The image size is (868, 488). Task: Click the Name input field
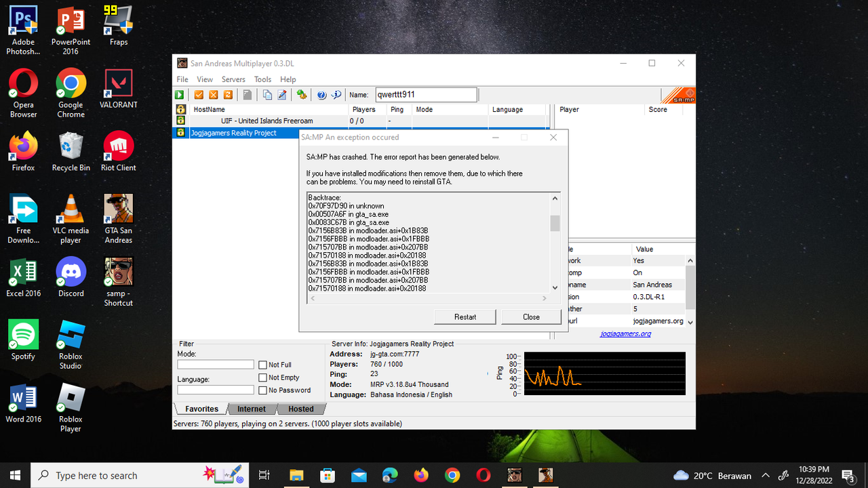(425, 95)
